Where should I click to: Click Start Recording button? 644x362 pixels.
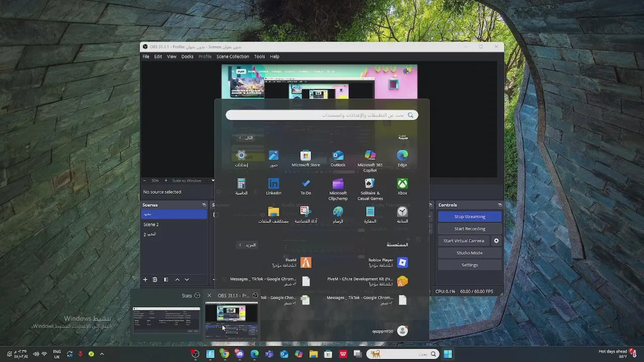coord(470,229)
